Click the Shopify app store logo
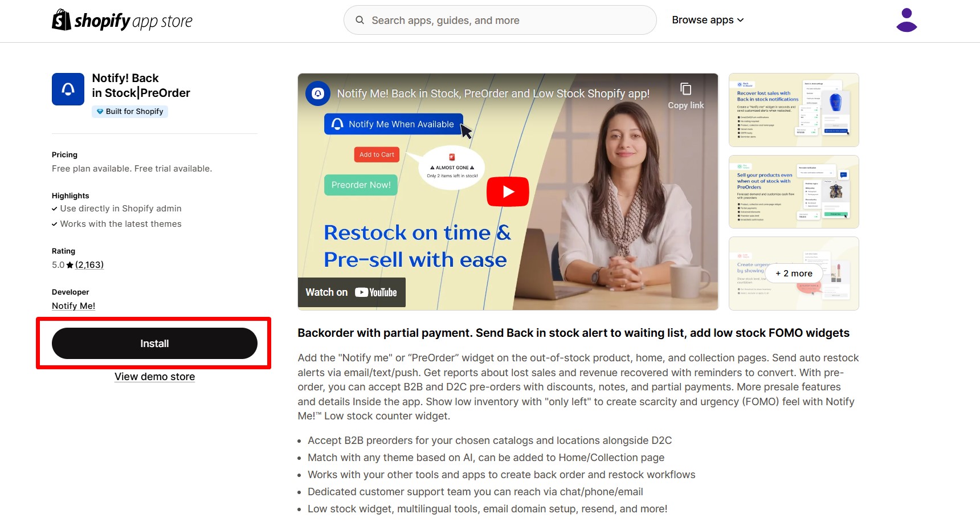This screenshot has width=980, height=526. 122,21
